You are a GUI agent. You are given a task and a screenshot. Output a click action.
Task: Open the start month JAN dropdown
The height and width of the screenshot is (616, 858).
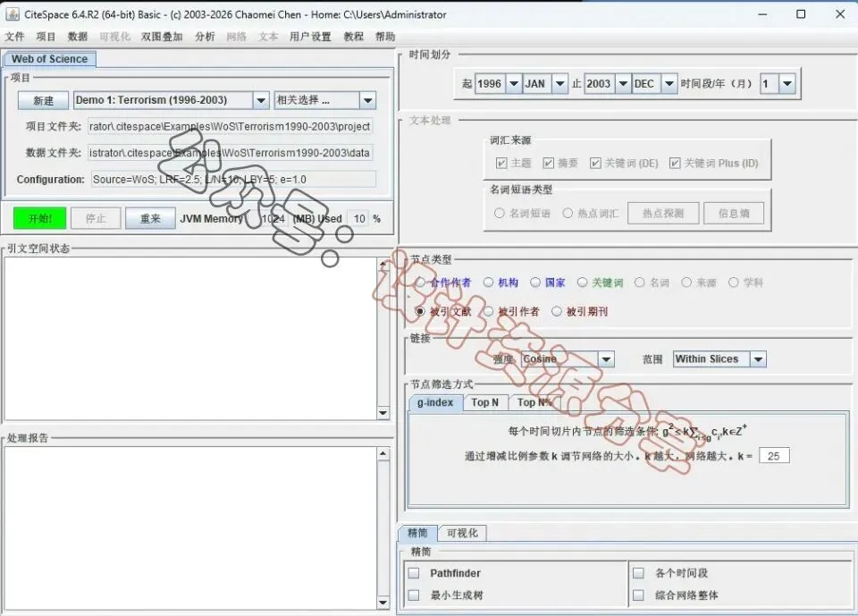(x=559, y=84)
